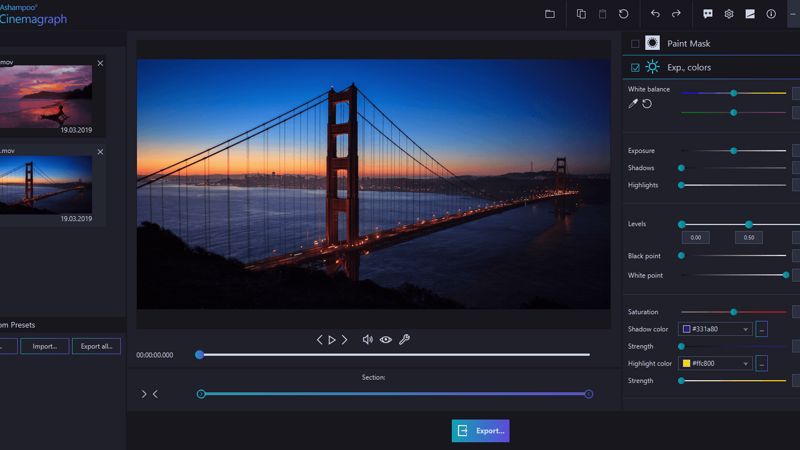800x450 pixels.
Task: Click the Highlights slider handle
Action: [681, 185]
